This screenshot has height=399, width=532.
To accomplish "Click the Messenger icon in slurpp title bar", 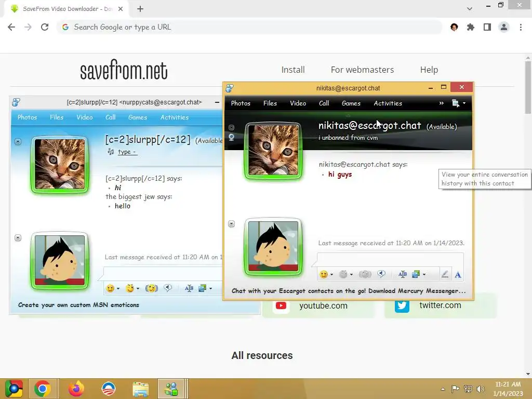I will coord(16,102).
